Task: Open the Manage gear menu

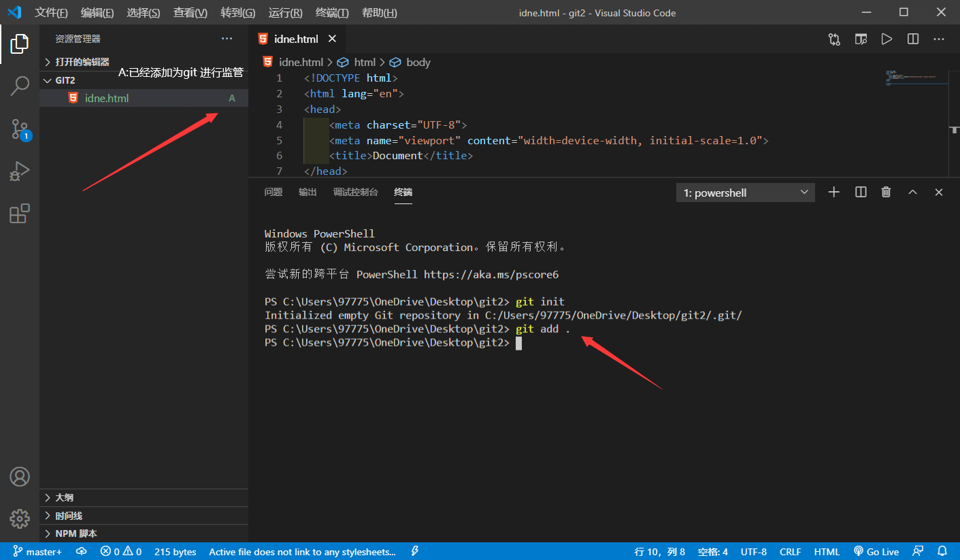Action: (x=20, y=519)
